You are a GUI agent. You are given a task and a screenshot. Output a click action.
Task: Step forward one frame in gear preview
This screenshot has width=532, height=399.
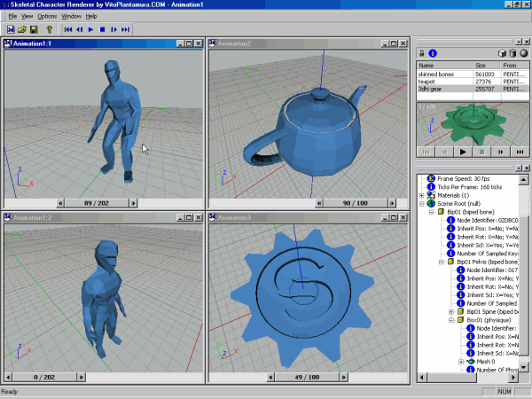(501, 152)
